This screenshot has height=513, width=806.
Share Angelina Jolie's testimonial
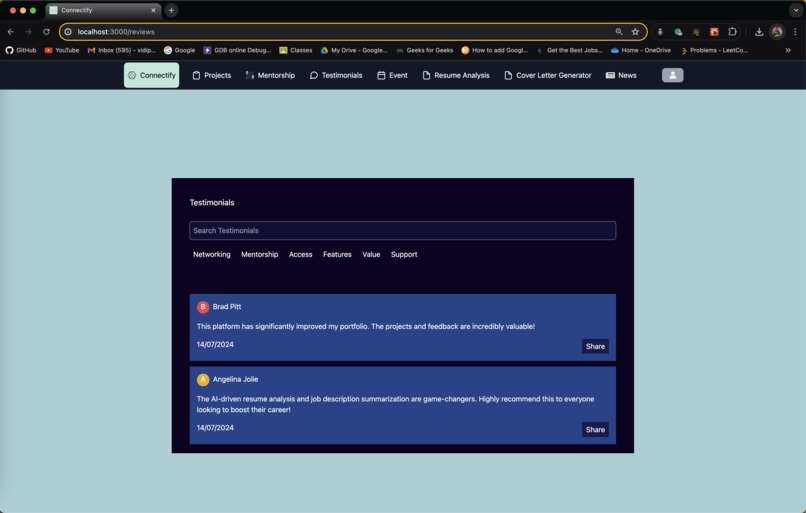[x=595, y=430]
